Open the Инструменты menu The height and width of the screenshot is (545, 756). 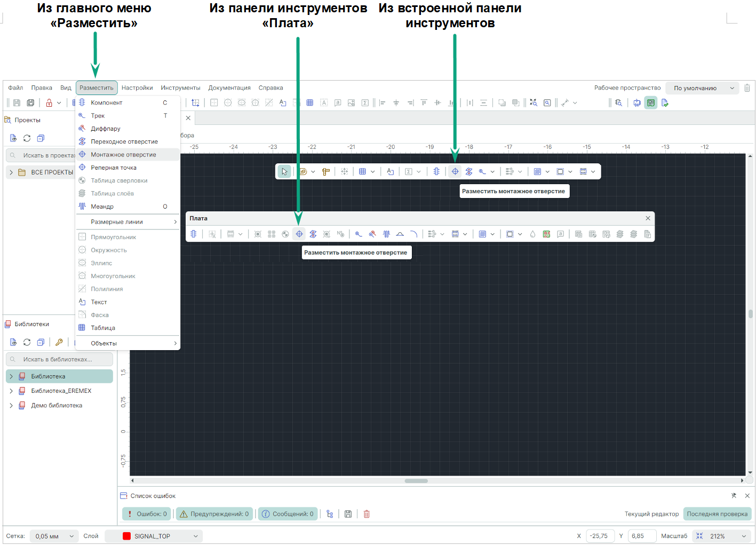pos(180,88)
